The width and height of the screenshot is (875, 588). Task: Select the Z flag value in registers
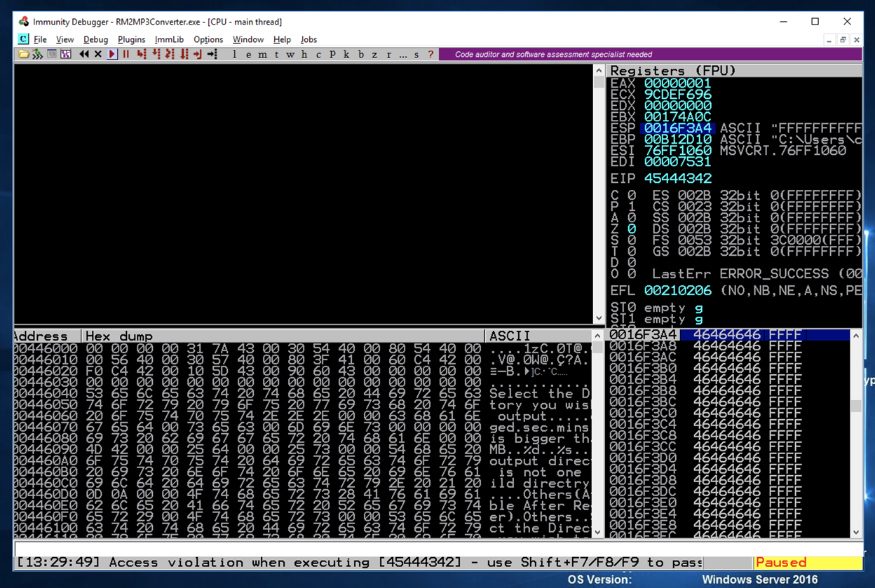pyautogui.click(x=632, y=228)
